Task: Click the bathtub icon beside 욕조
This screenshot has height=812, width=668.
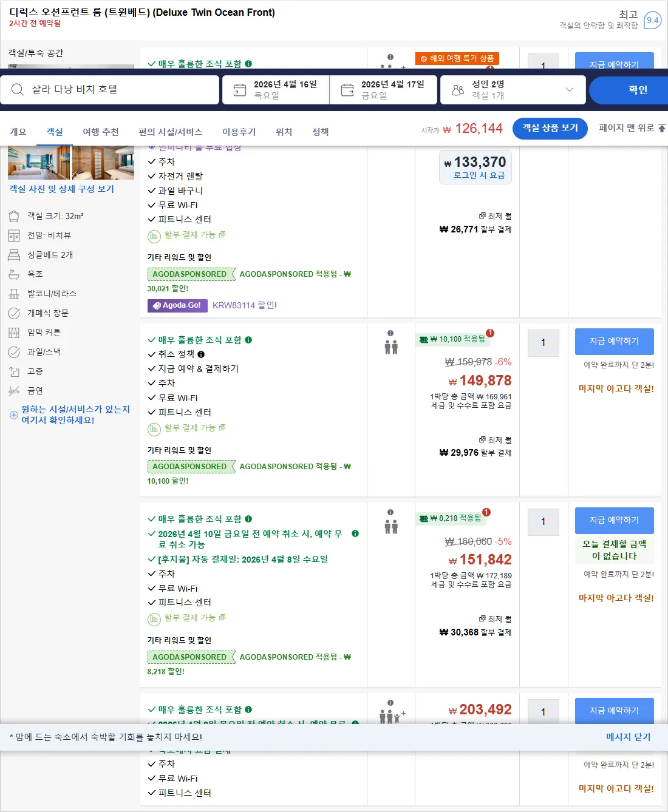Action: pos(14,274)
